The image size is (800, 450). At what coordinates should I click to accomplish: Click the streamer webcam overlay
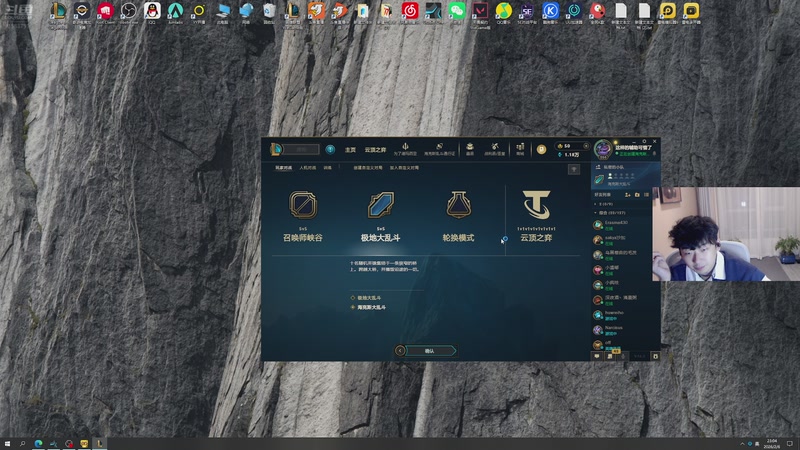[x=726, y=234]
